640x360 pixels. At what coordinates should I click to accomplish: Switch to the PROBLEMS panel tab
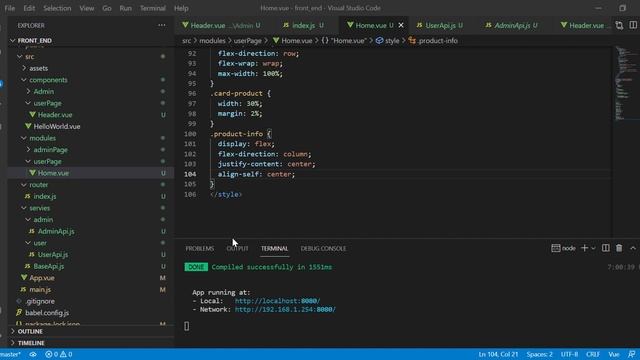(x=200, y=248)
